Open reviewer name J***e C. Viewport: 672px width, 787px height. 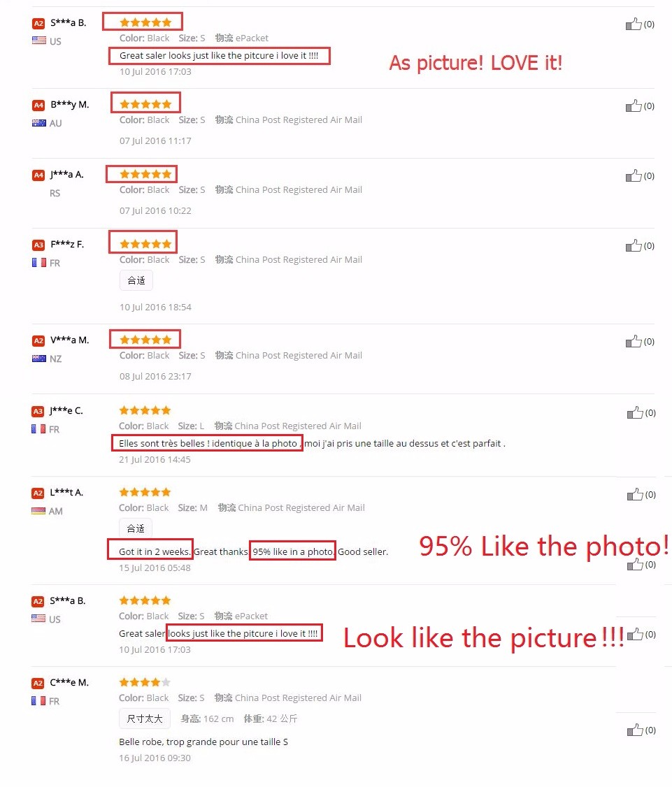pyautogui.click(x=66, y=410)
